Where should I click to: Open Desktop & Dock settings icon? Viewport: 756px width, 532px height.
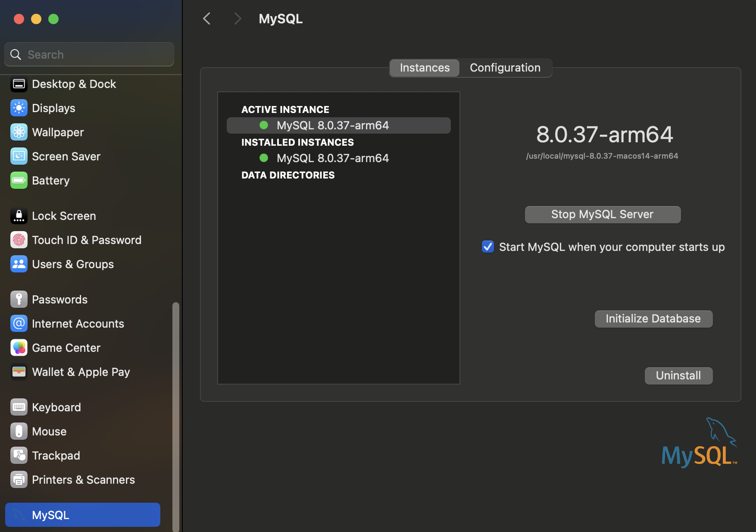[x=19, y=84]
